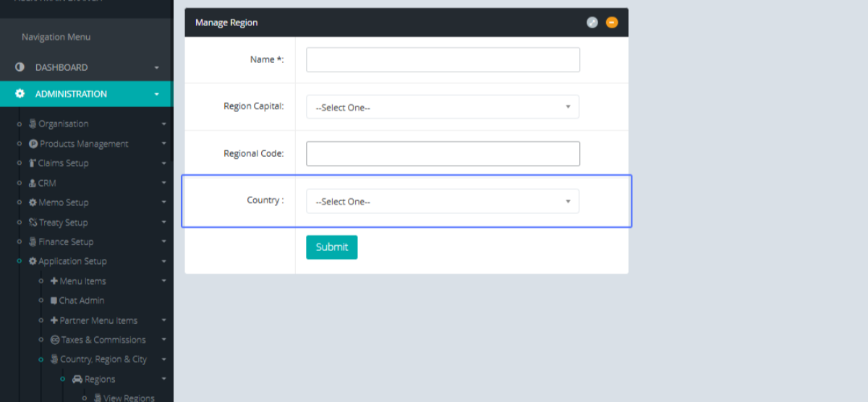Expand the Finance Setup submenu arrow

pyautogui.click(x=163, y=242)
